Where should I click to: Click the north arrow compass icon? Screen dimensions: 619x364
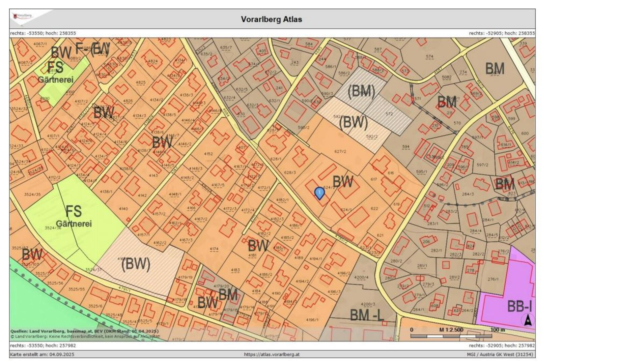528,320
